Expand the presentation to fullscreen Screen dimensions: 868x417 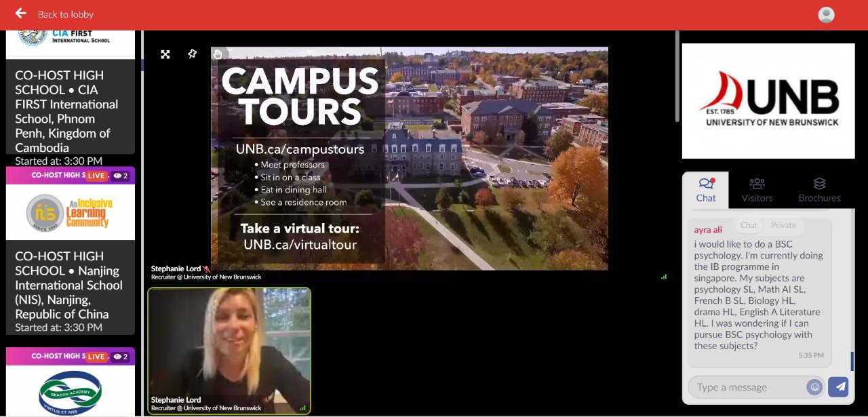pyautogui.click(x=165, y=54)
